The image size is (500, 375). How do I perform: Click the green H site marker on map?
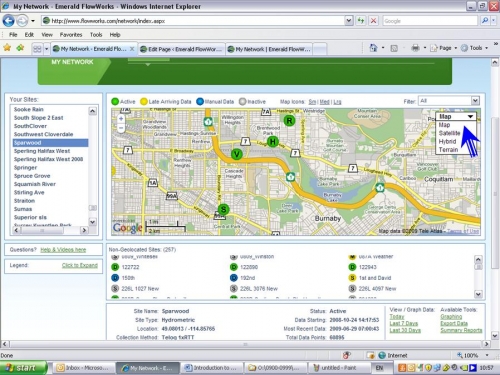click(273, 142)
